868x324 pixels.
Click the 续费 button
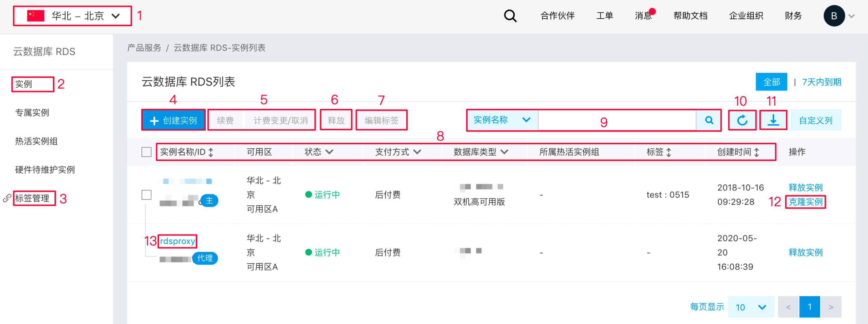point(225,120)
